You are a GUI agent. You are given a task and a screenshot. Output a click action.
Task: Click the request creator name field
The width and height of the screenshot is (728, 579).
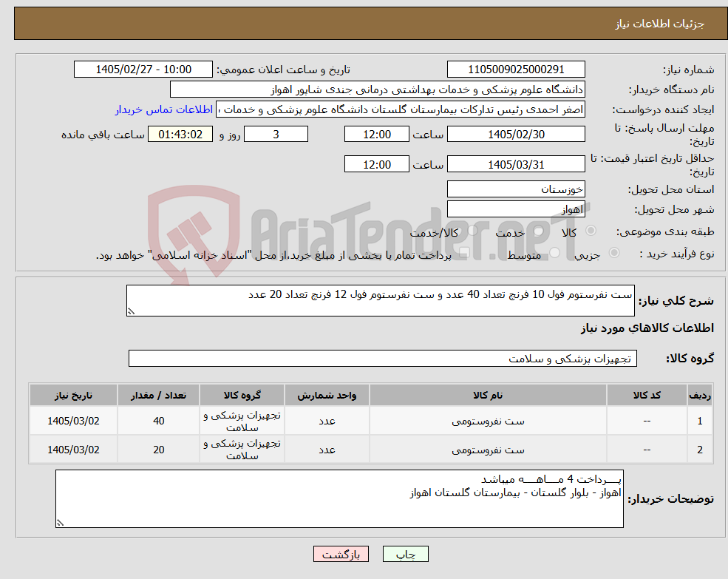click(x=400, y=109)
